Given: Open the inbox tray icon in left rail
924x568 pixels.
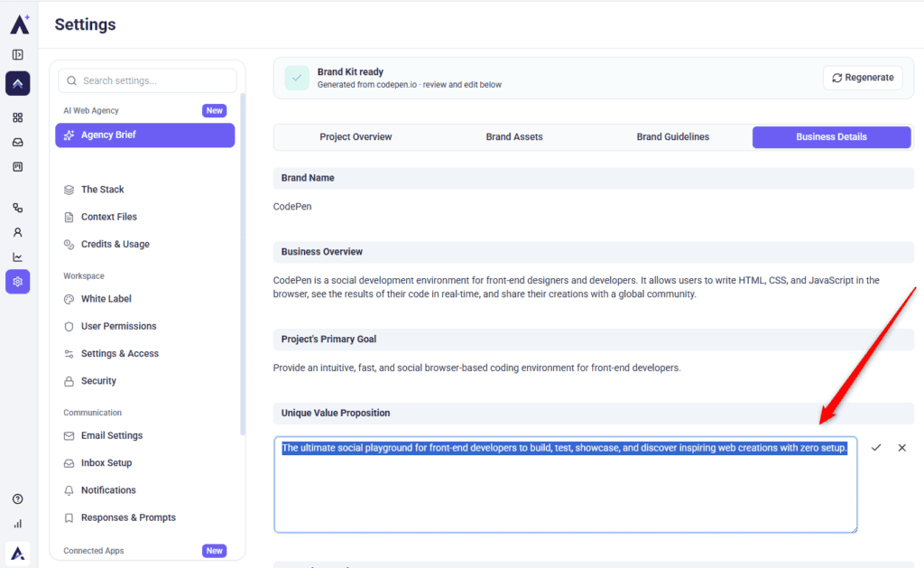Looking at the screenshot, I should click(18, 142).
